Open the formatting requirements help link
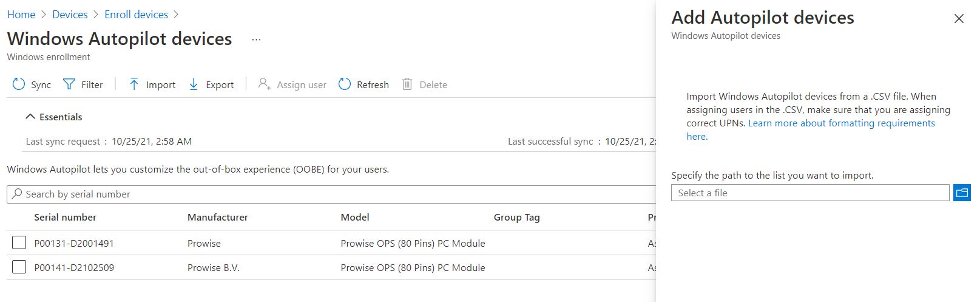980x302 pixels. (x=811, y=129)
